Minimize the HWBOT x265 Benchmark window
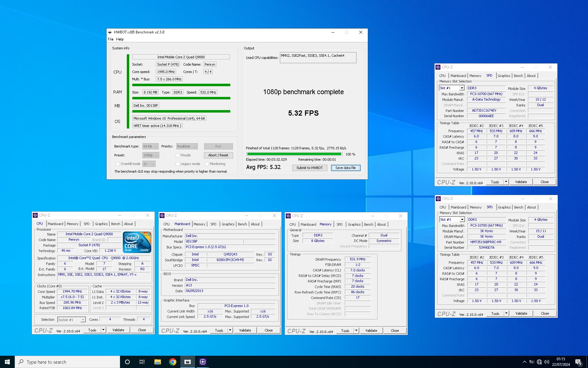Viewport: 588px width, 368px height. [333, 32]
